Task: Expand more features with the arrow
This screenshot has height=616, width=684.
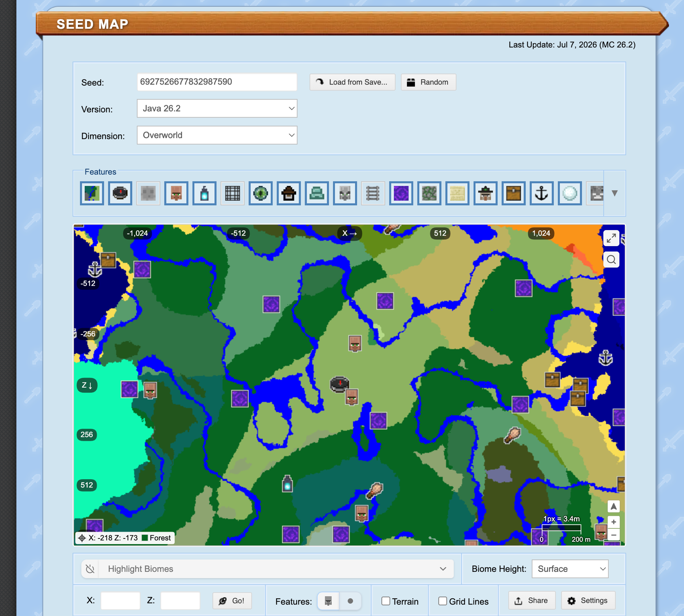Action: (615, 193)
